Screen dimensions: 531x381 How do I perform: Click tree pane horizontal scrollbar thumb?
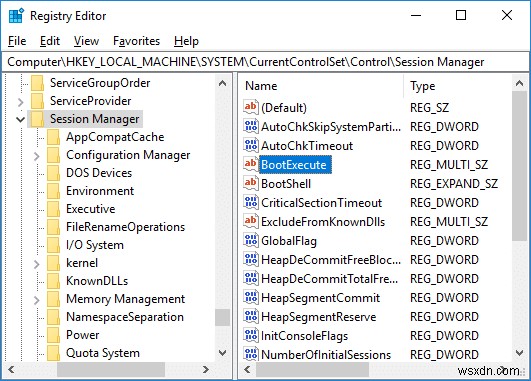click(x=111, y=369)
